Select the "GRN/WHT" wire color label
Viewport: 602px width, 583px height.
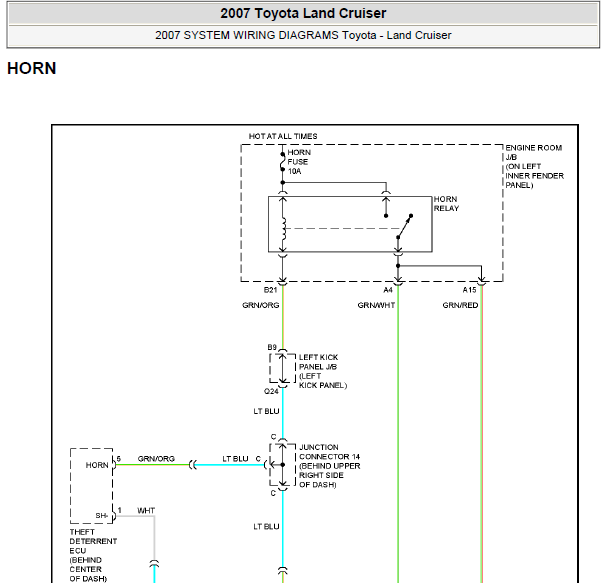[x=376, y=305]
